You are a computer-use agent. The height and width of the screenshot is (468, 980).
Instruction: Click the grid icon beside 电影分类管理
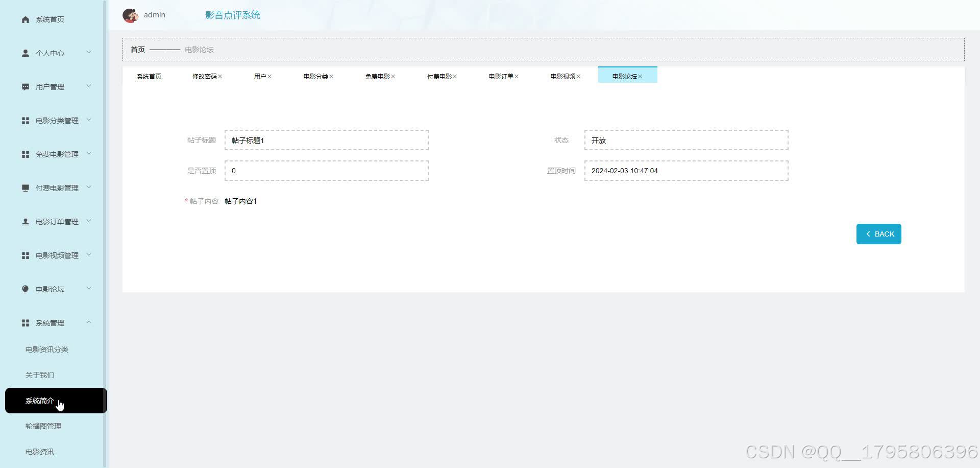click(26, 121)
